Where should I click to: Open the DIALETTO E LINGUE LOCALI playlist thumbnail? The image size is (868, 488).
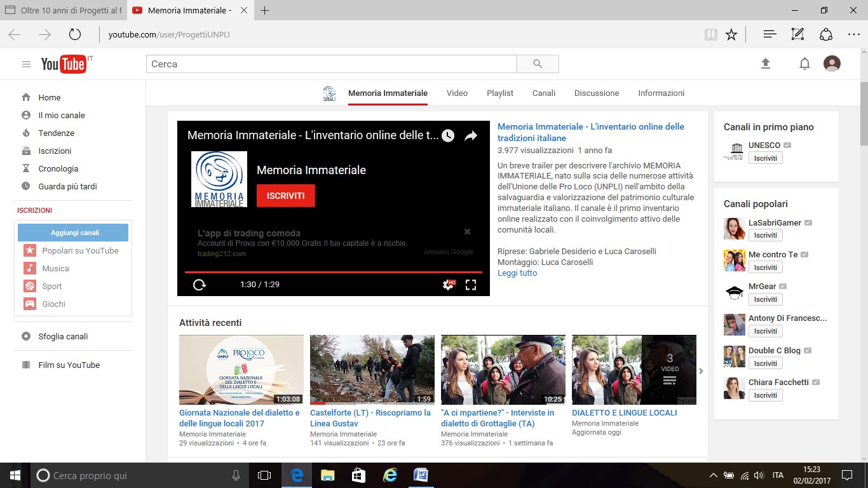[634, 370]
